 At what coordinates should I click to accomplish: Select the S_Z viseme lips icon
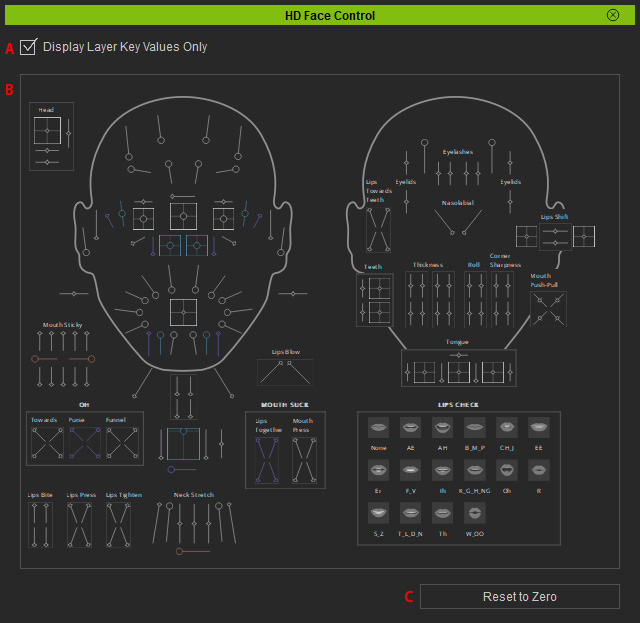[x=378, y=513]
